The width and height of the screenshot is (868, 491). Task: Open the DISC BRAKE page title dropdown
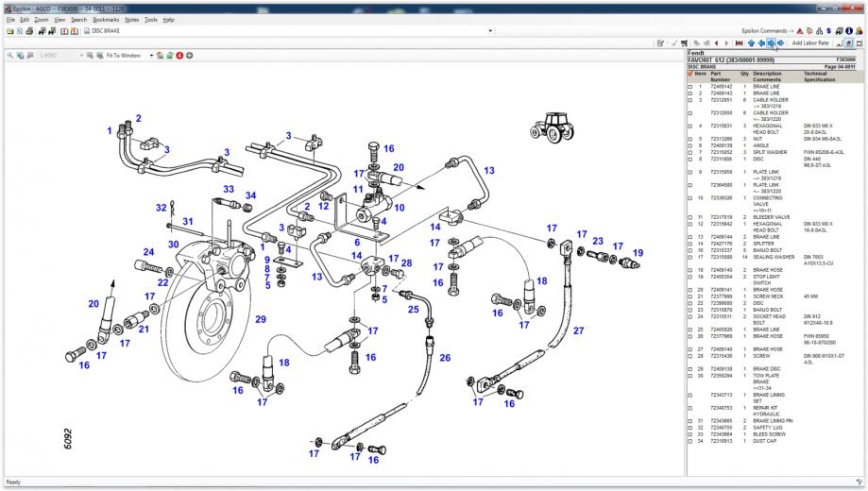[x=490, y=30]
